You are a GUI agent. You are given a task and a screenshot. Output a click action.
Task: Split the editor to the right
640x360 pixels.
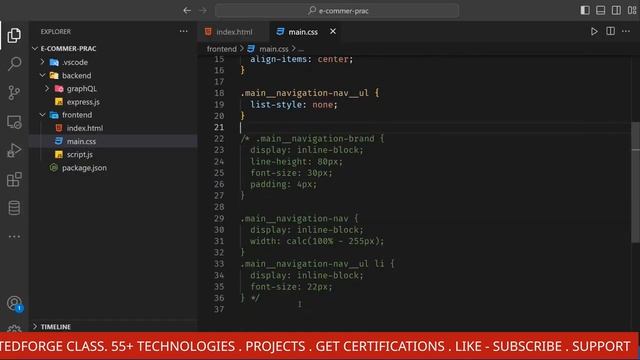pyautogui.click(x=610, y=31)
